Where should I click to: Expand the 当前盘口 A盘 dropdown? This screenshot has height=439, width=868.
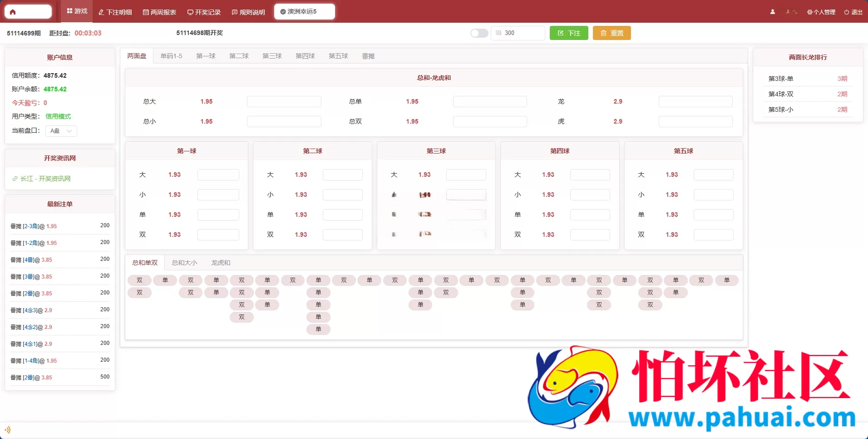click(x=61, y=131)
